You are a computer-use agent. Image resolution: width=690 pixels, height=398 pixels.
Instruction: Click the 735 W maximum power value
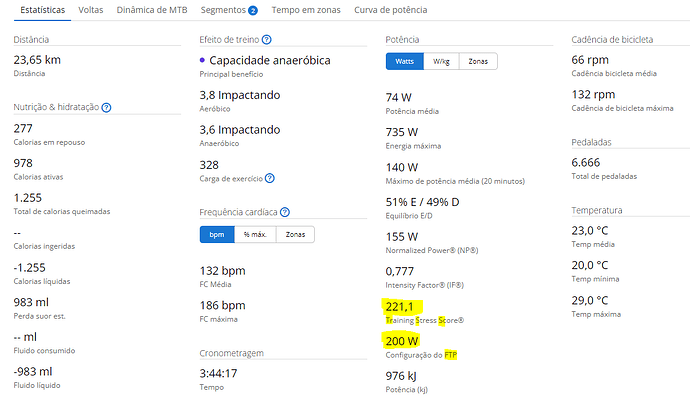[402, 132]
